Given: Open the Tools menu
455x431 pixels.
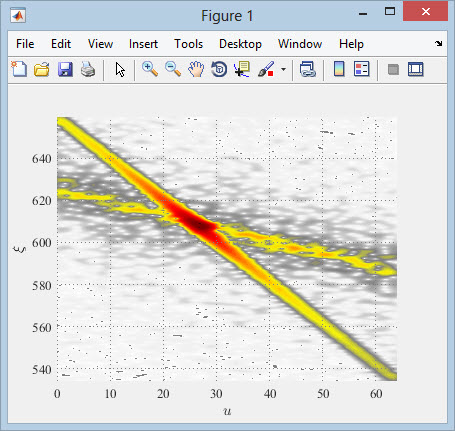Looking at the screenshot, I should [189, 44].
